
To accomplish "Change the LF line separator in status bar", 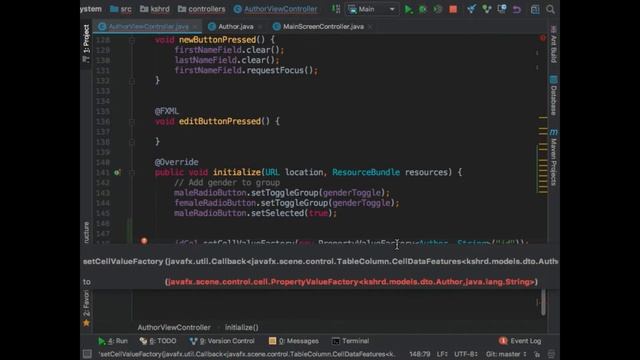I will point(442,354).
